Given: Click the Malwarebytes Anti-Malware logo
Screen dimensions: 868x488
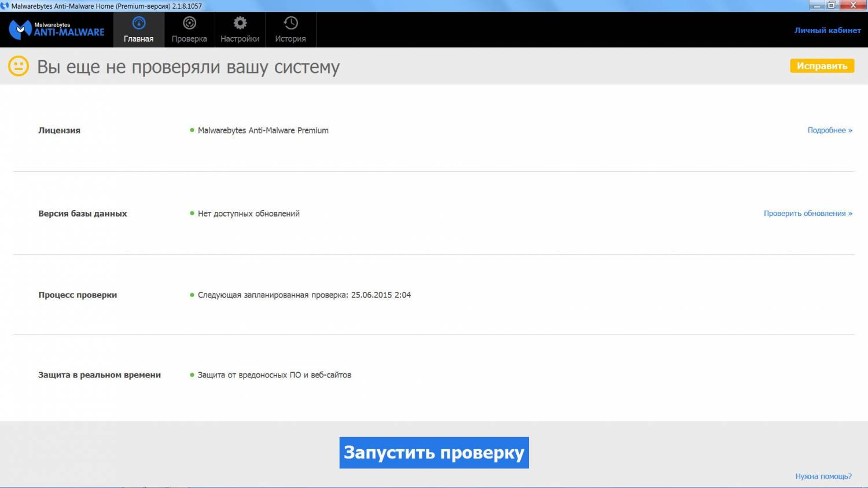Looking at the screenshot, I should (x=57, y=30).
